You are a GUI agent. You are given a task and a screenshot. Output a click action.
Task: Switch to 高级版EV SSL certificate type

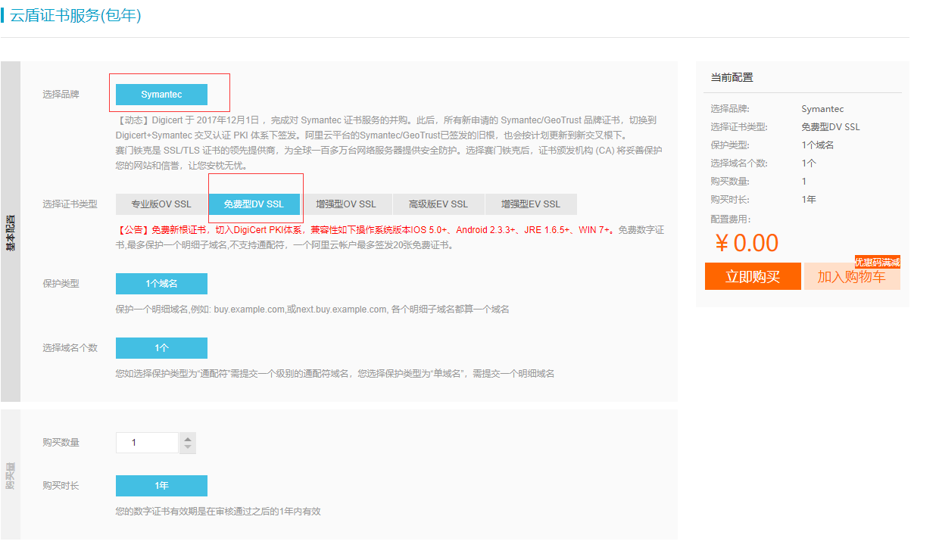438,204
